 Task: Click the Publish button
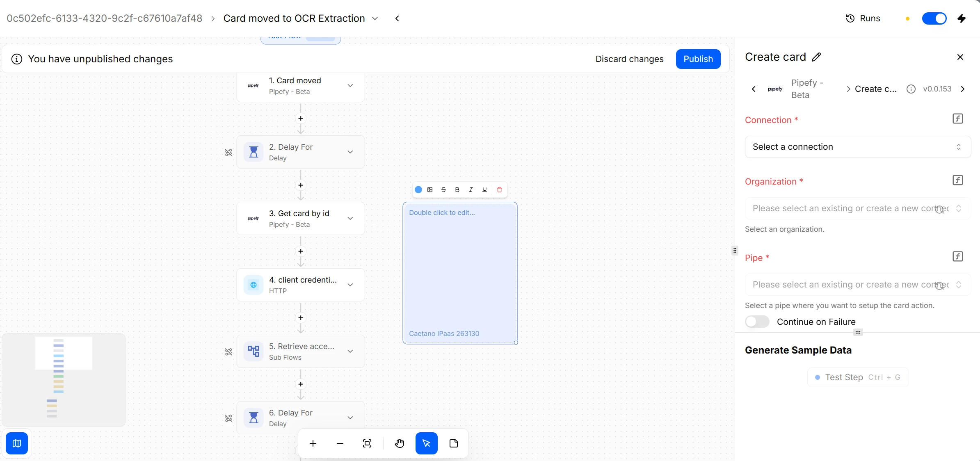(698, 59)
